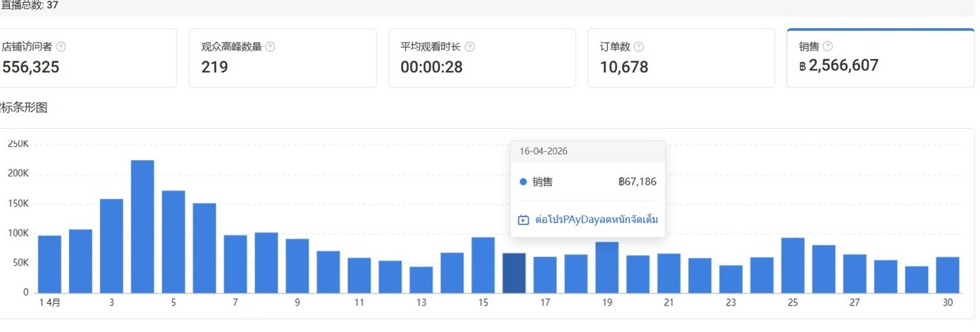Click the bar above the '15' label

[x=483, y=265]
